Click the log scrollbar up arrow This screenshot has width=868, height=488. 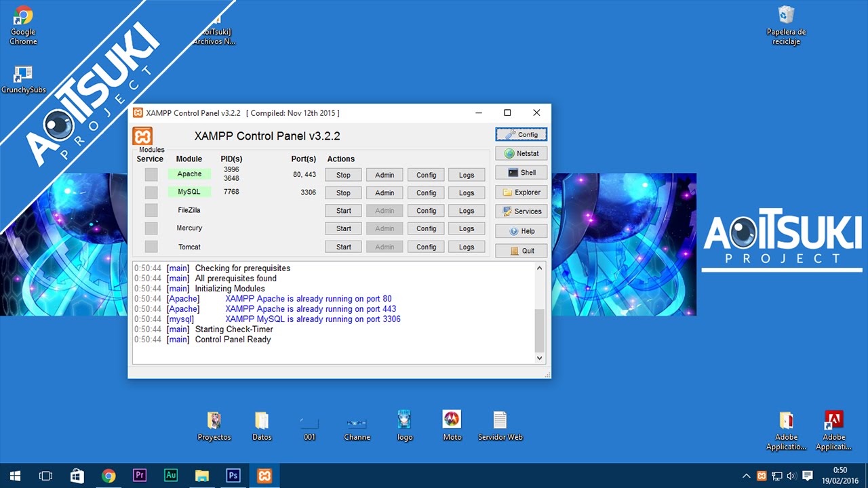540,268
